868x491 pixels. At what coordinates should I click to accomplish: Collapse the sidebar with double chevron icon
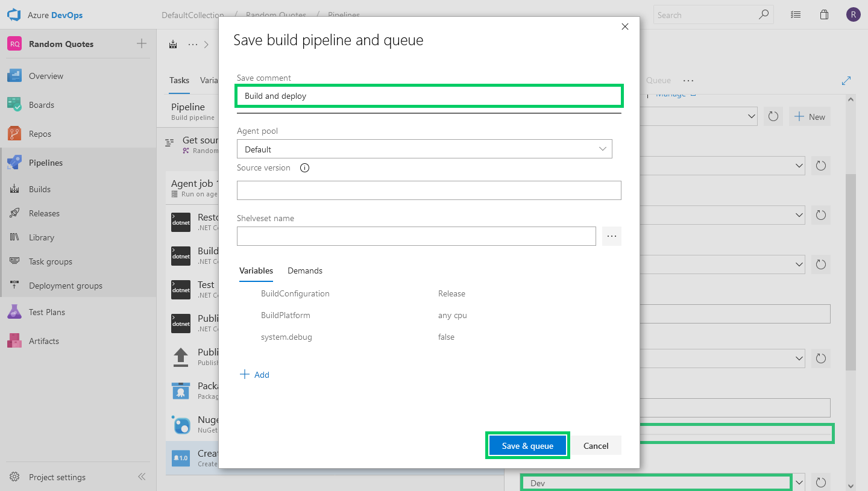tap(142, 477)
